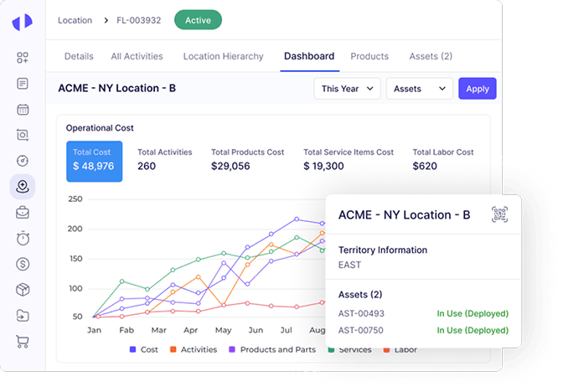Click the Location breadcrumb link

75,20
